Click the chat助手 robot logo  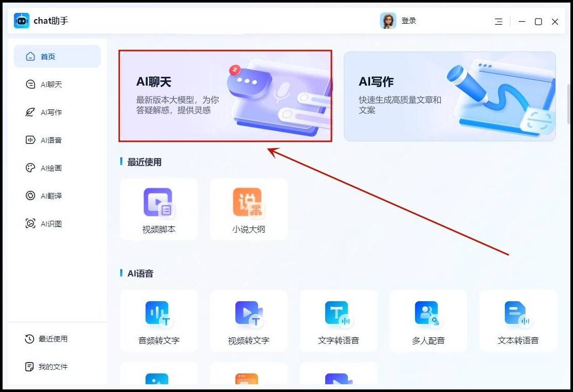coord(22,21)
